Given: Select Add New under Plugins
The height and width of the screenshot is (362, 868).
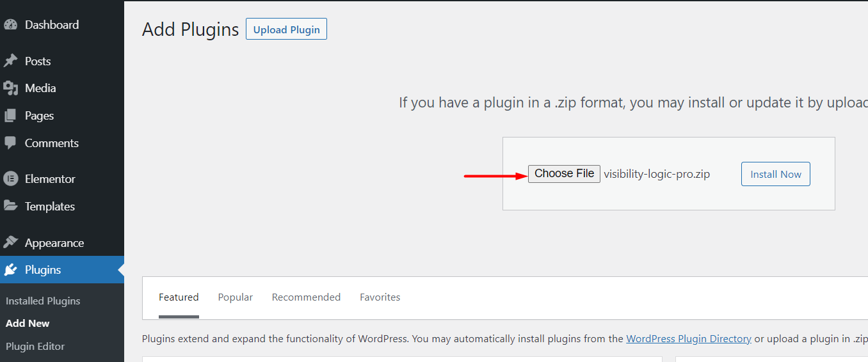Looking at the screenshot, I should point(28,324).
